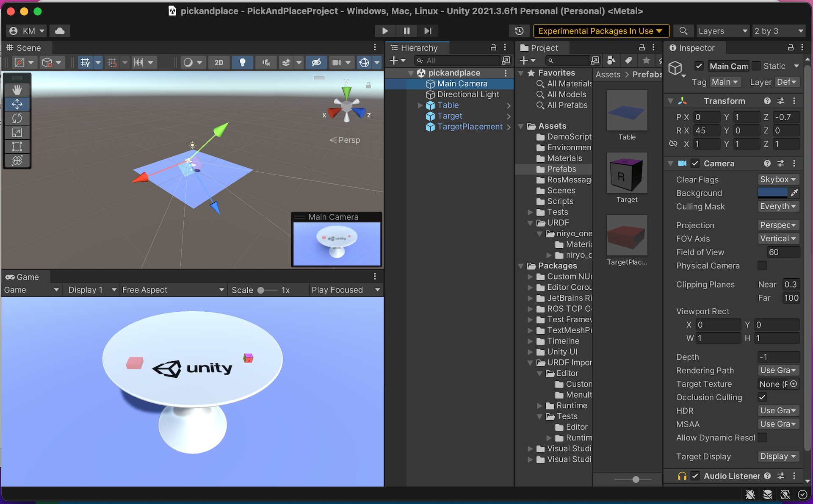Select the Scale tool

[17, 133]
